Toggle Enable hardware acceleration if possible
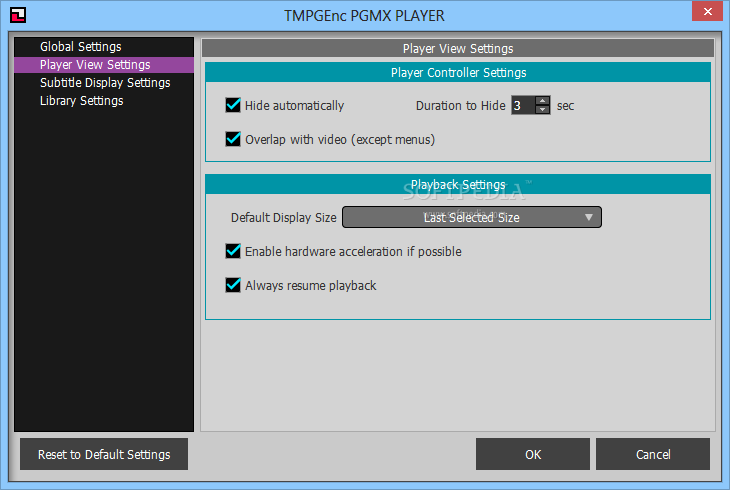 233,251
